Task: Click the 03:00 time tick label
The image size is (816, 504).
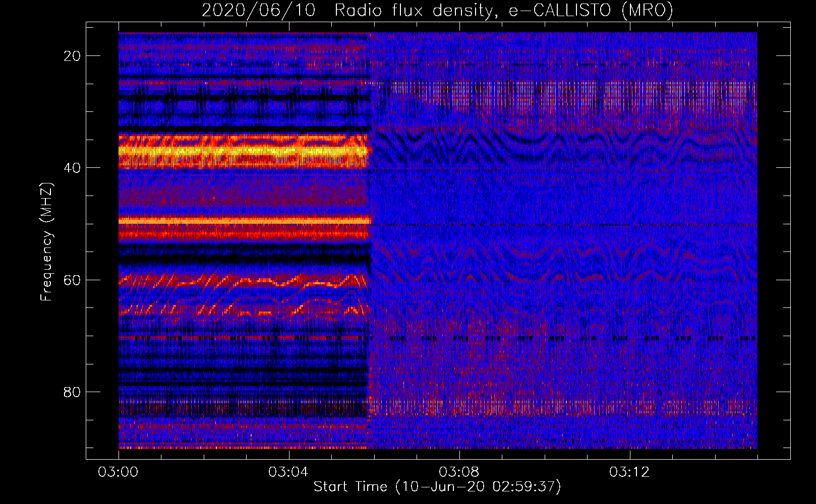Action: tap(119, 472)
